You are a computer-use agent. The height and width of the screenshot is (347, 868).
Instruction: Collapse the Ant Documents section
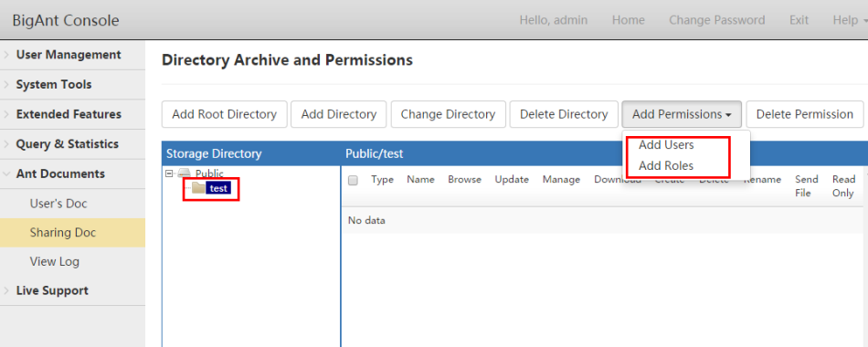pyautogui.click(x=72, y=173)
